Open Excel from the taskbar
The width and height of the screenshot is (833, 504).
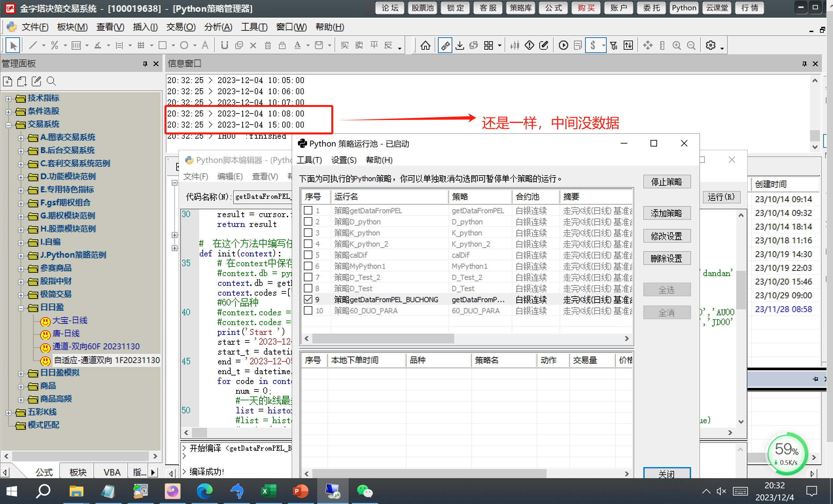(x=269, y=491)
